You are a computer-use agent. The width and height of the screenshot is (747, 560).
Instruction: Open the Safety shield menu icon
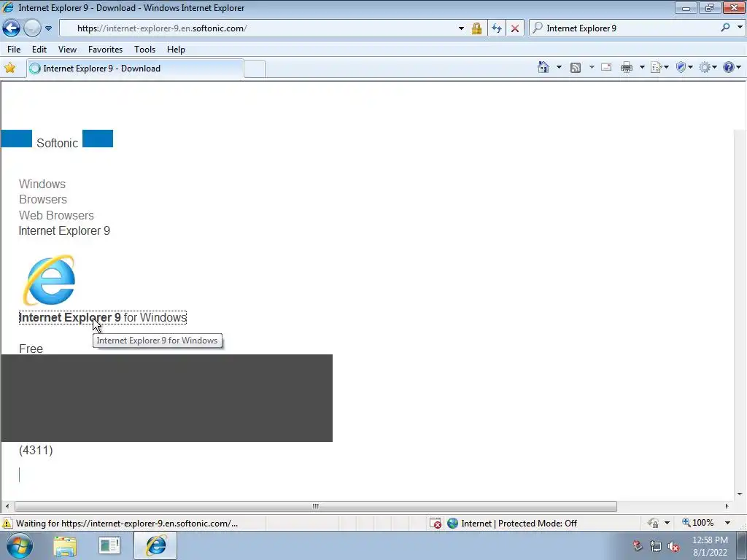click(x=684, y=68)
